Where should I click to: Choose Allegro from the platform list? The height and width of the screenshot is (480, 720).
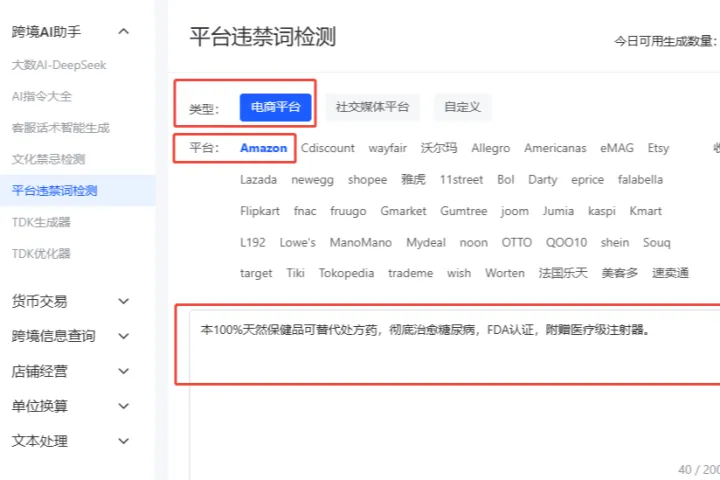[490, 148]
